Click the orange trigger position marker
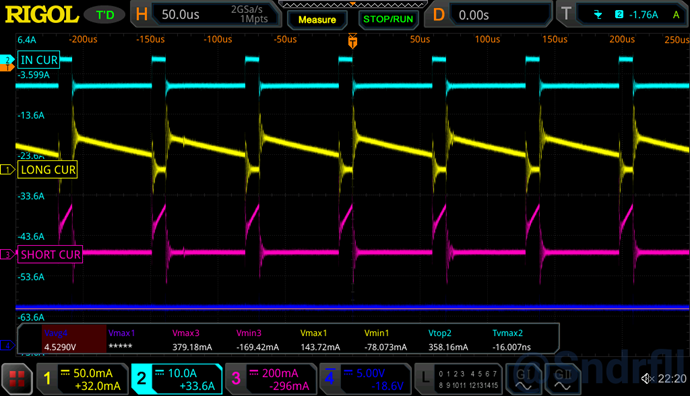The image size is (690, 396). tap(352, 41)
